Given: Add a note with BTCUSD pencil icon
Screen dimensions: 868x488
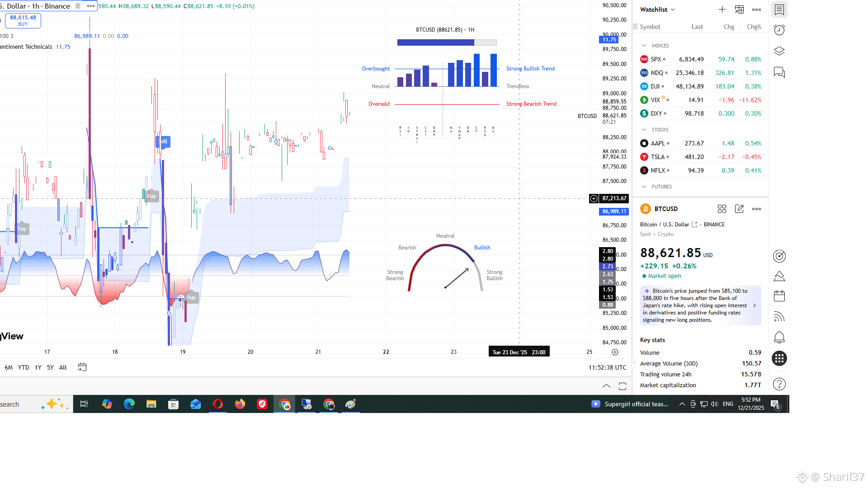Looking at the screenshot, I should 739,209.
